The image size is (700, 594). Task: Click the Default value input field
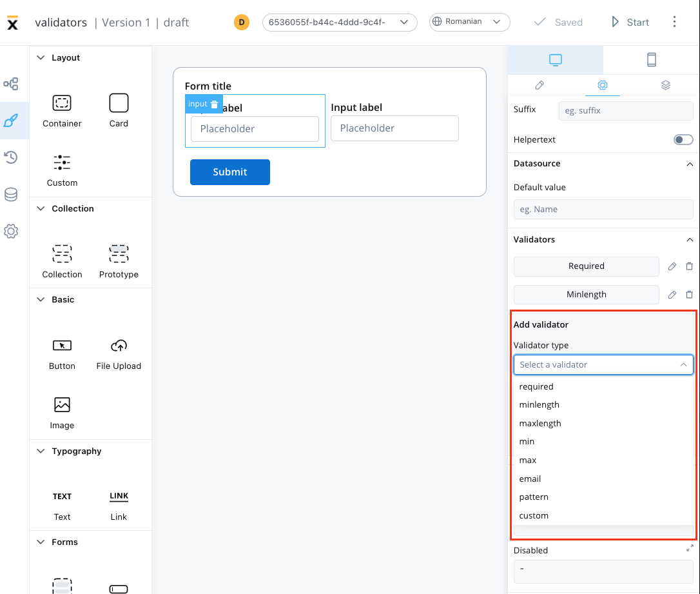coord(603,210)
